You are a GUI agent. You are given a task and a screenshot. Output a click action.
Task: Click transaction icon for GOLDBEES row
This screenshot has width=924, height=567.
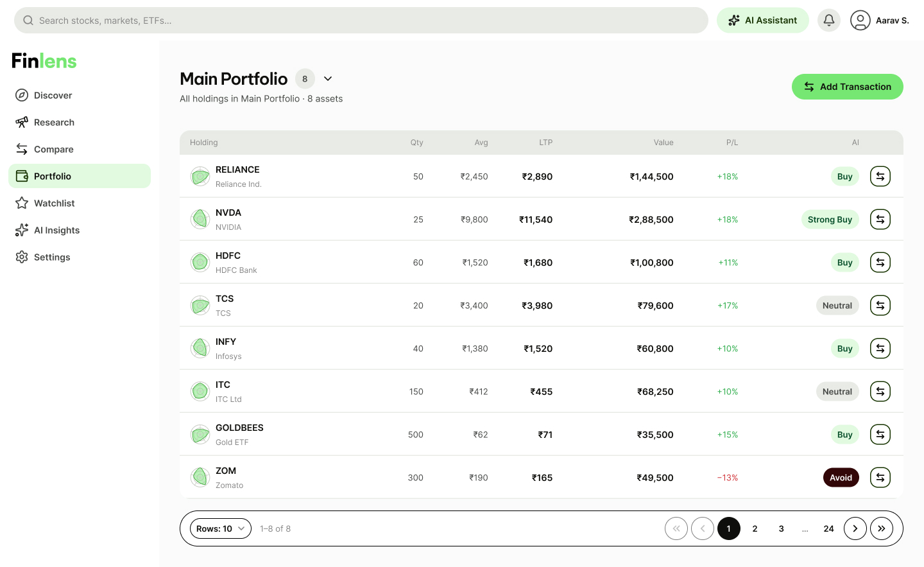click(x=880, y=434)
